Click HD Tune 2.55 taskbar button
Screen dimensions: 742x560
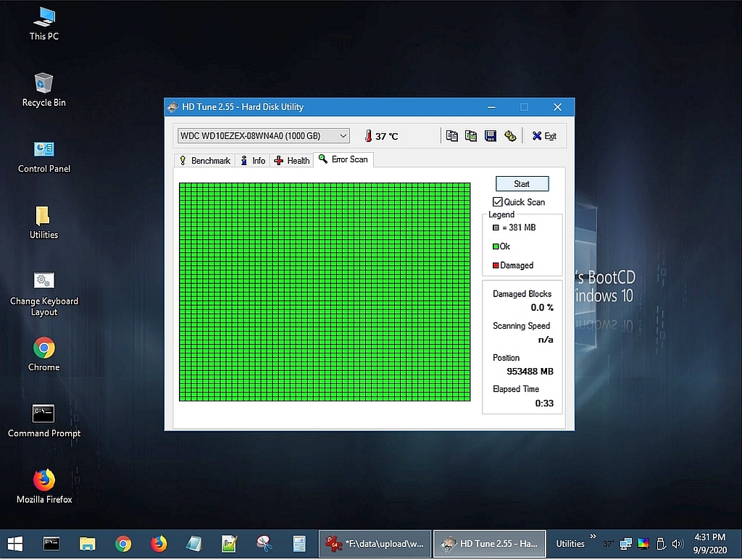coord(490,544)
